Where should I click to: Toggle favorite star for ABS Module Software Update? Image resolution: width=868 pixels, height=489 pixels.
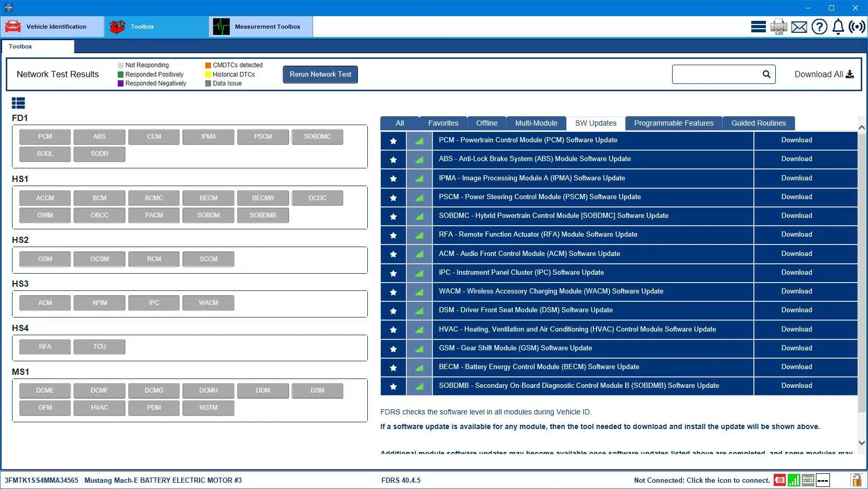coord(393,160)
